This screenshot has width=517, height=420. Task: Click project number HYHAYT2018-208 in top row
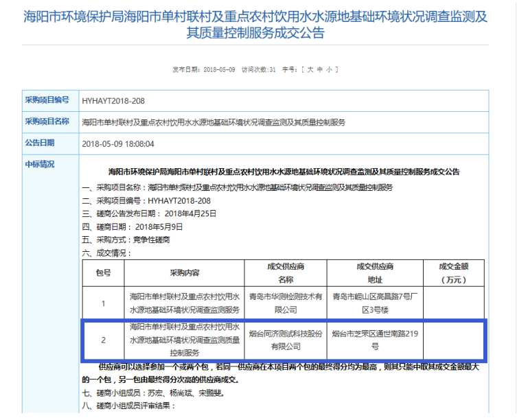[x=113, y=101]
